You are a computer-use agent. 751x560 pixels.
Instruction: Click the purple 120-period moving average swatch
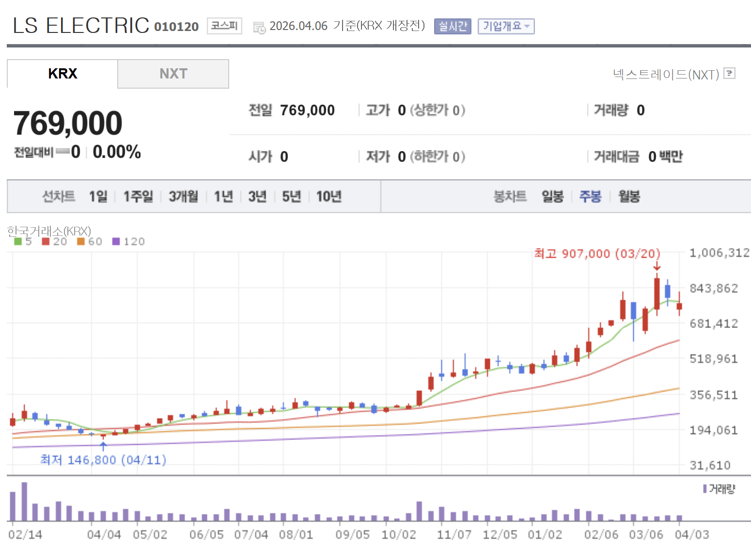pyautogui.click(x=116, y=241)
